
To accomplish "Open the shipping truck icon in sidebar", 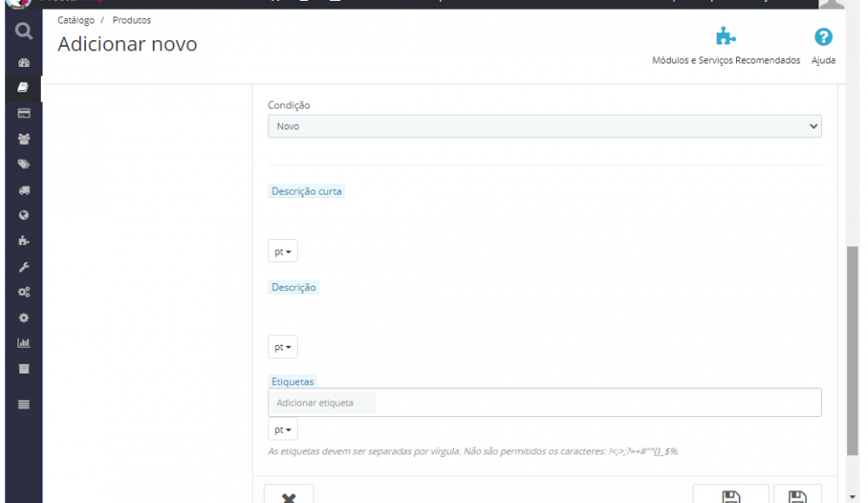I will click(23, 189).
